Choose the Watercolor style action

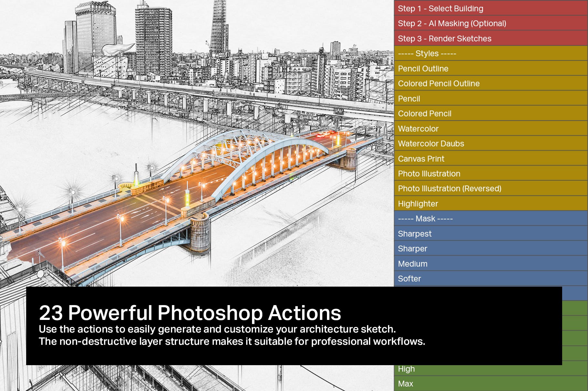tap(485, 129)
